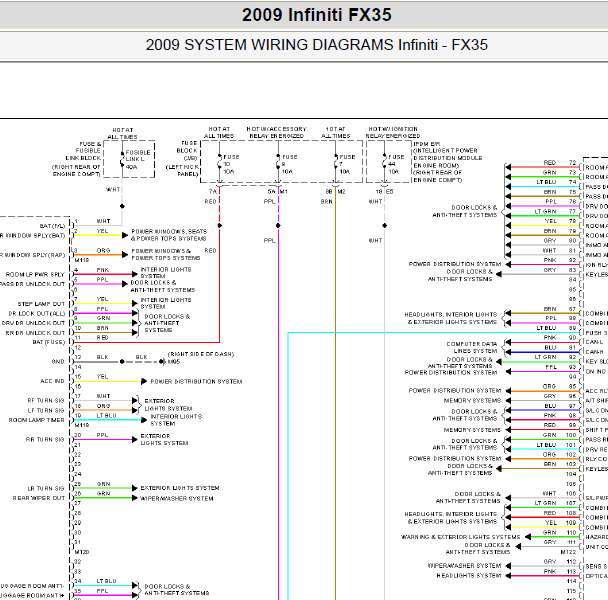
Task: Click the "(RIGHT SIDE OF DASH)" ground location
Action: (x=201, y=354)
